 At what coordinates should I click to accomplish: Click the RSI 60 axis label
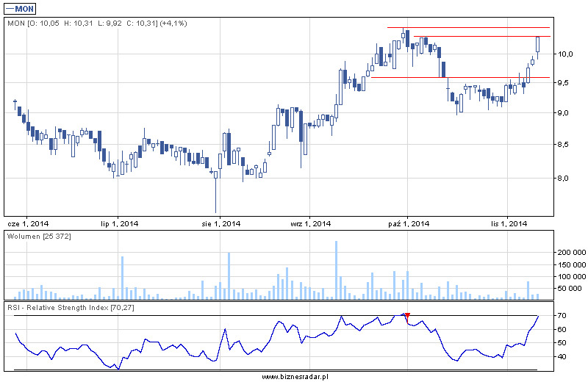click(562, 330)
